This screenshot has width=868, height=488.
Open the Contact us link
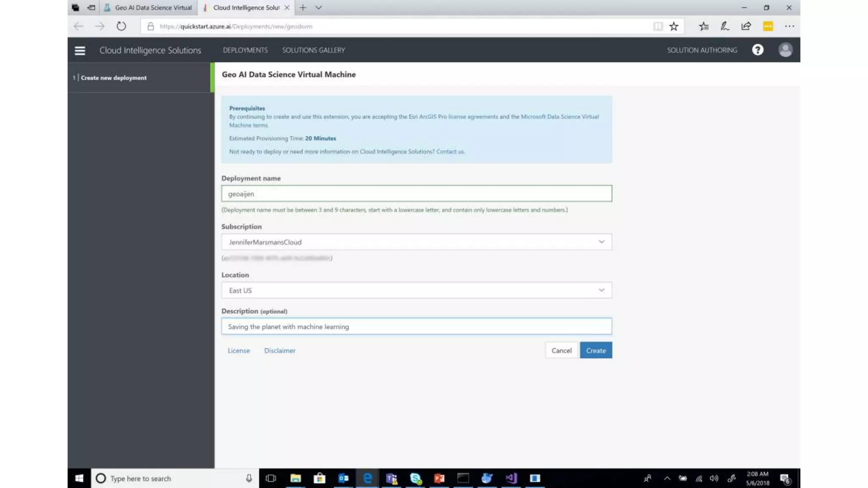(450, 152)
